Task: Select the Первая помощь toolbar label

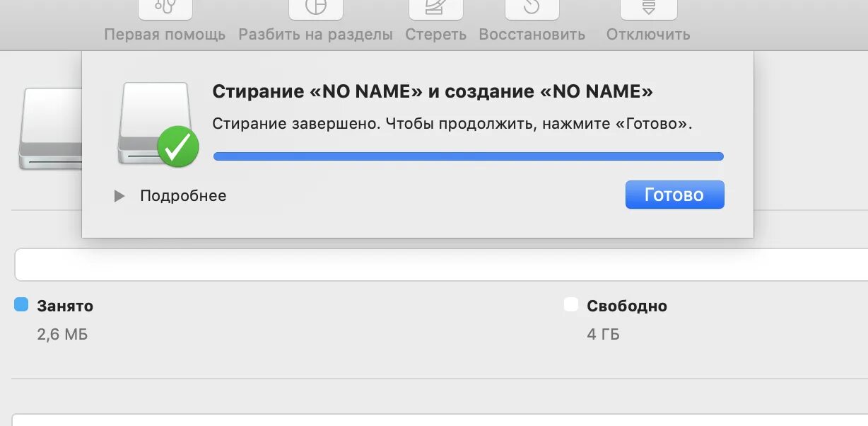Action: (x=165, y=35)
